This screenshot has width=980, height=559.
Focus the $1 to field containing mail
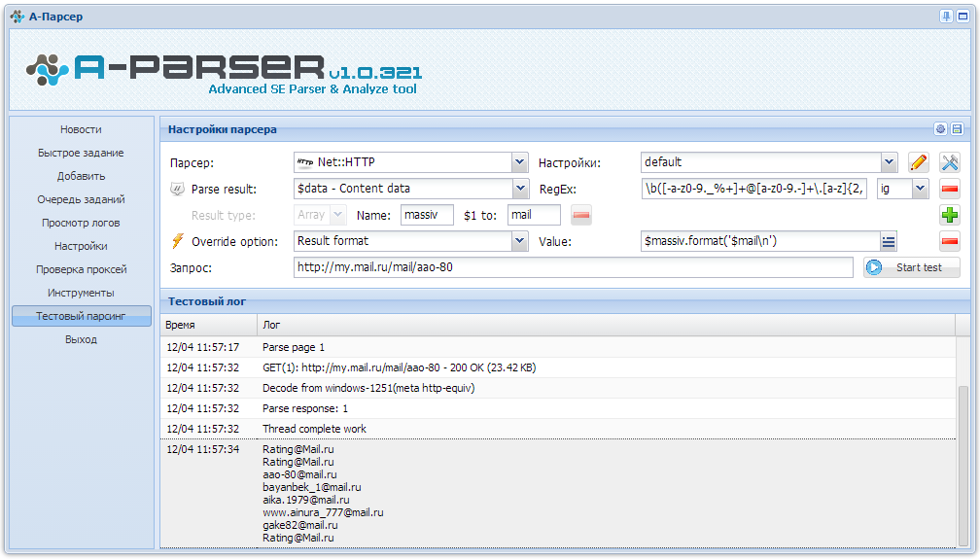coord(535,215)
